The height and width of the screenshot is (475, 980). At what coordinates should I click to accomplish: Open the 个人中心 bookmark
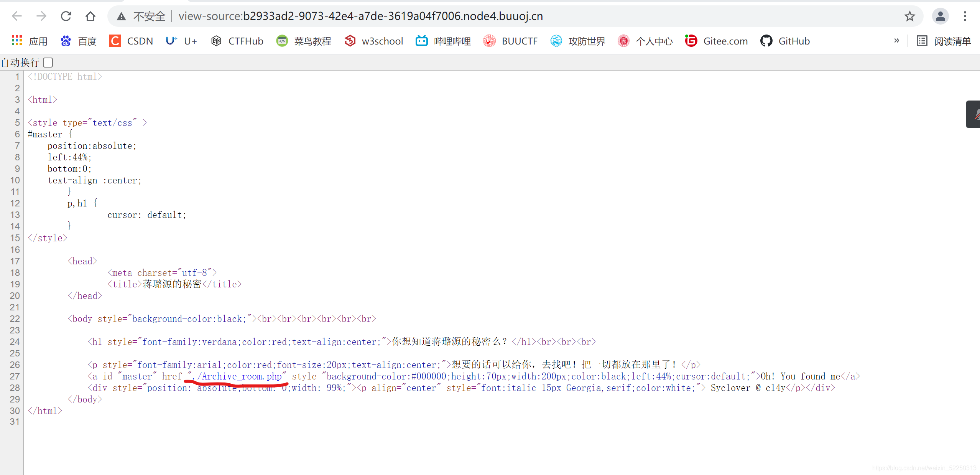(x=645, y=41)
